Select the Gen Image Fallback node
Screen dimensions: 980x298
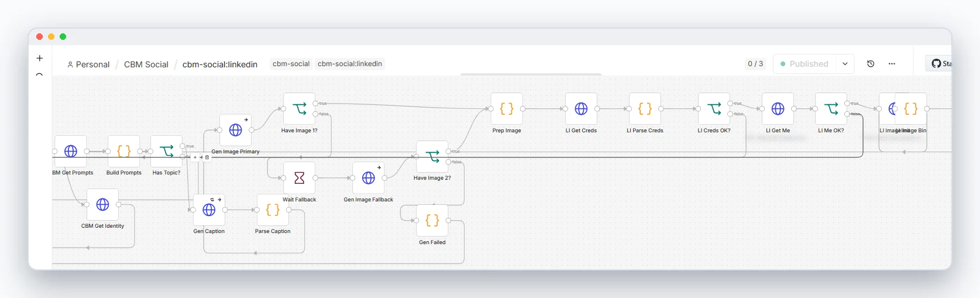click(369, 178)
